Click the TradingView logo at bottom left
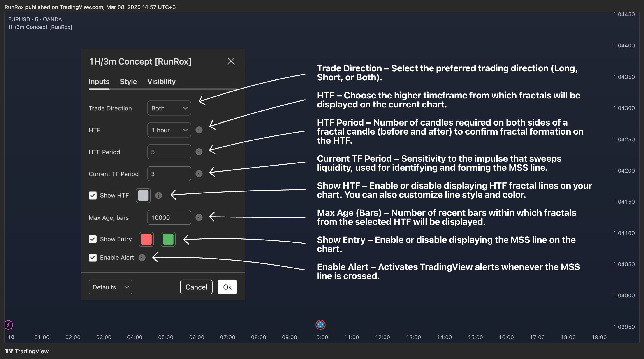 pyautogui.click(x=26, y=351)
